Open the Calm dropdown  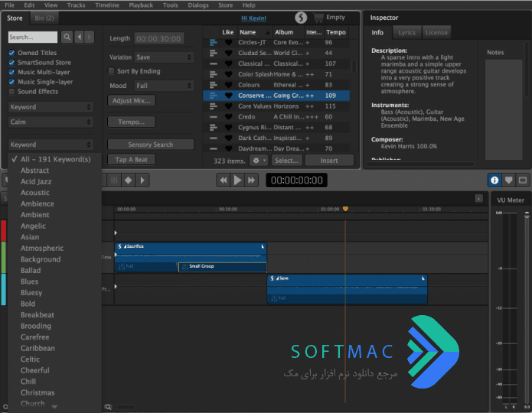tap(51, 122)
